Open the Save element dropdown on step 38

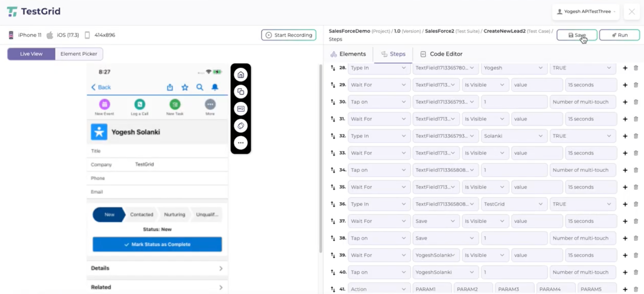[x=446, y=238]
